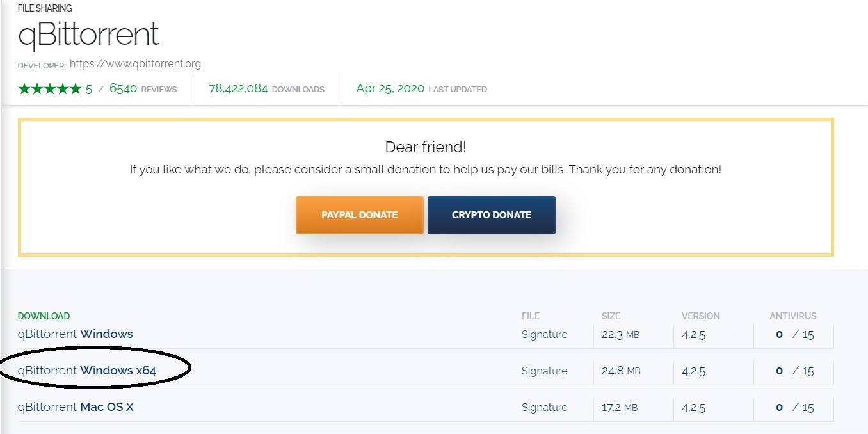Download qBittorrent Mac OS X
Image resolution: width=868 pixels, height=434 pixels.
pos(76,407)
